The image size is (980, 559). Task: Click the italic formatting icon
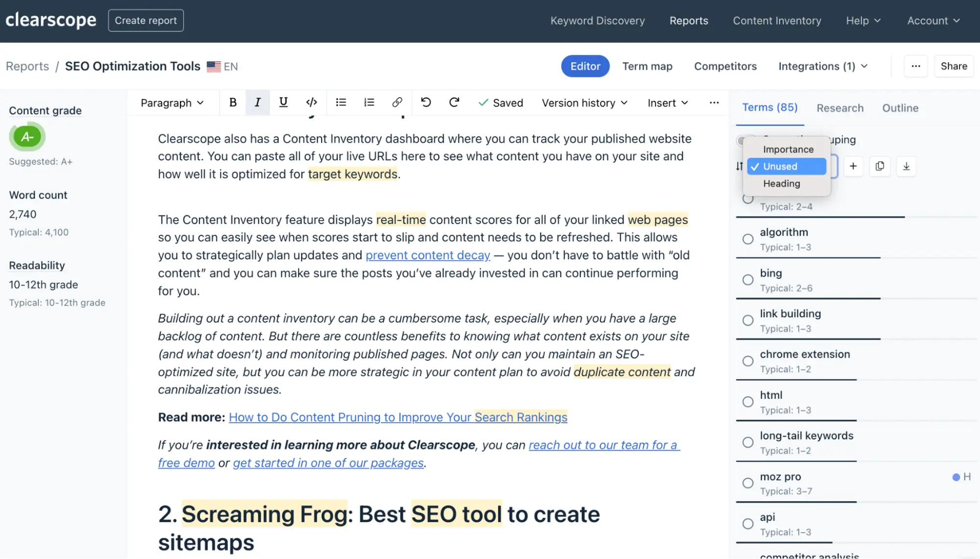click(x=257, y=102)
